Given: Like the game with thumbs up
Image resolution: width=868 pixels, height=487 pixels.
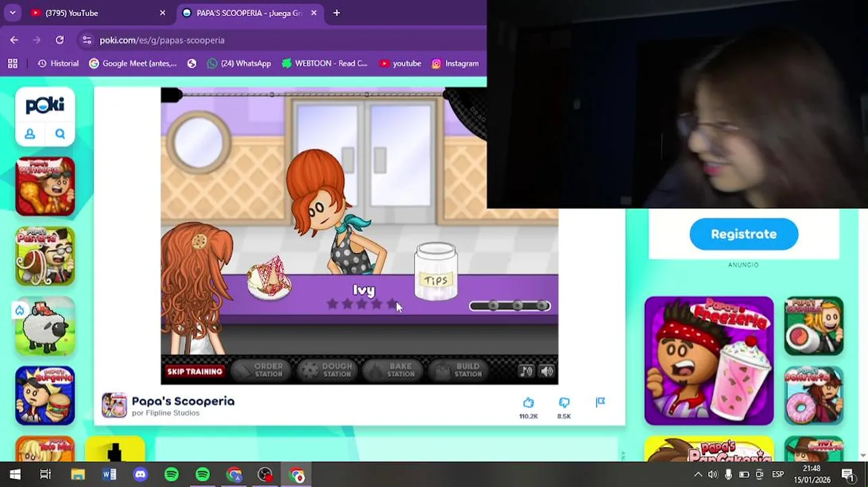Looking at the screenshot, I should [x=529, y=403].
